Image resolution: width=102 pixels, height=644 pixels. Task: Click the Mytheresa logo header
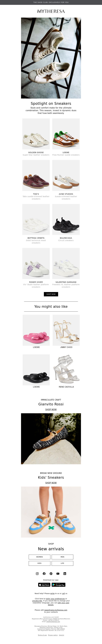coord(51,11)
